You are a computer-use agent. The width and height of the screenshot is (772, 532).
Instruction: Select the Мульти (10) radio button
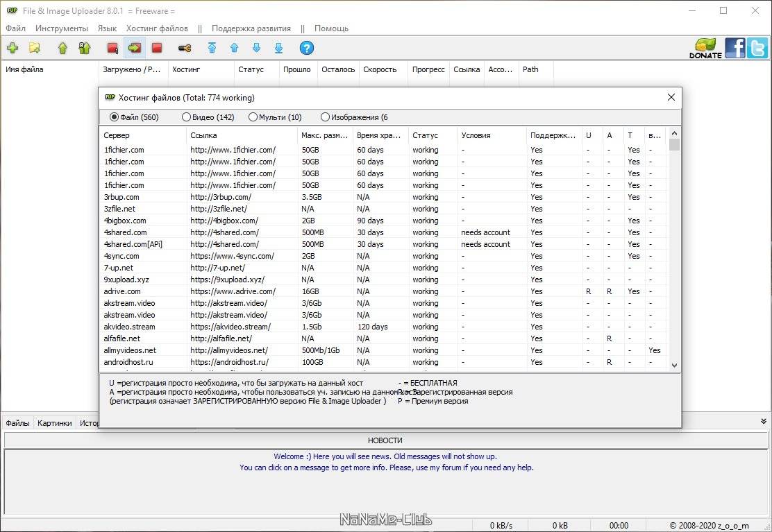(x=275, y=117)
